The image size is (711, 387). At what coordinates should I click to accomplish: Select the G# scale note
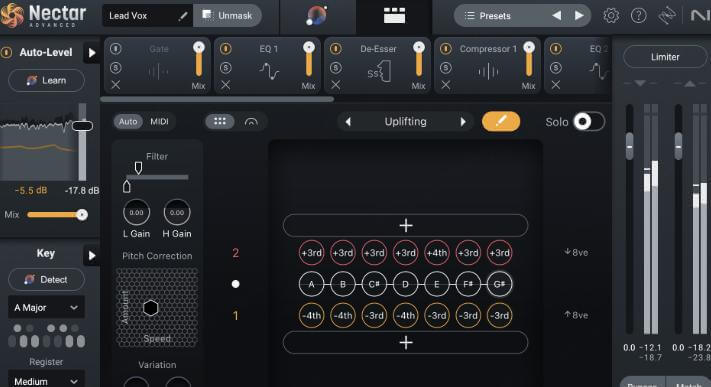pos(499,284)
